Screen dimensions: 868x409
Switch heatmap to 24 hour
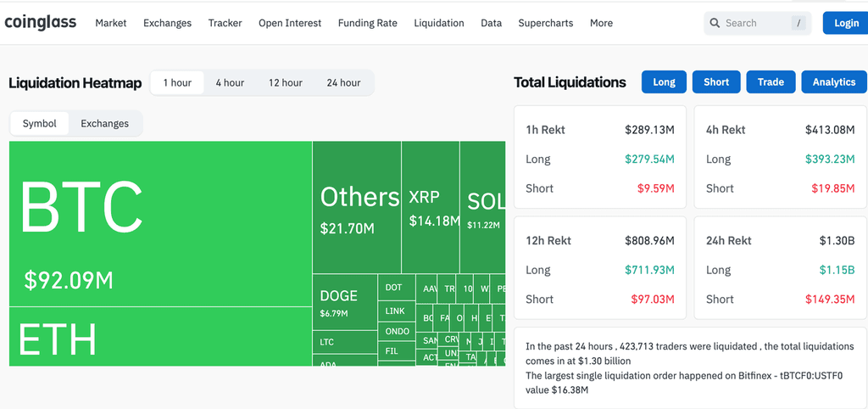click(343, 82)
